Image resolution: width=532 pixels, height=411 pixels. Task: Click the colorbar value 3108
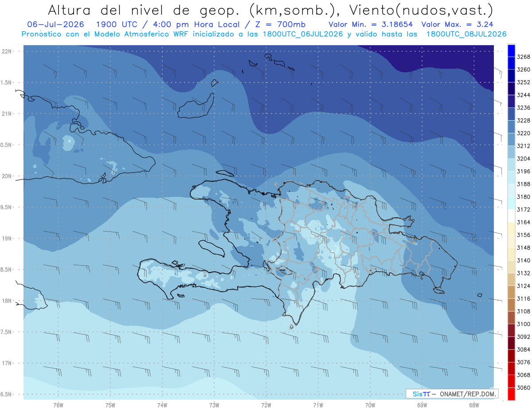coord(523,311)
